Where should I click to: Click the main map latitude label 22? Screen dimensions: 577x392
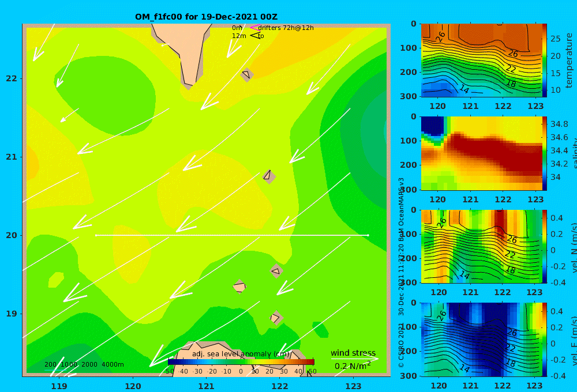click(x=12, y=78)
